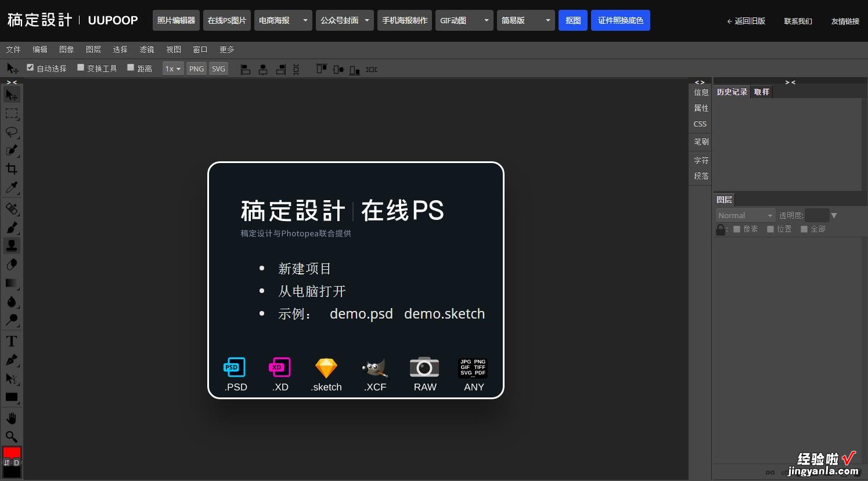Toggle the 自动选择 checkbox

[30, 67]
